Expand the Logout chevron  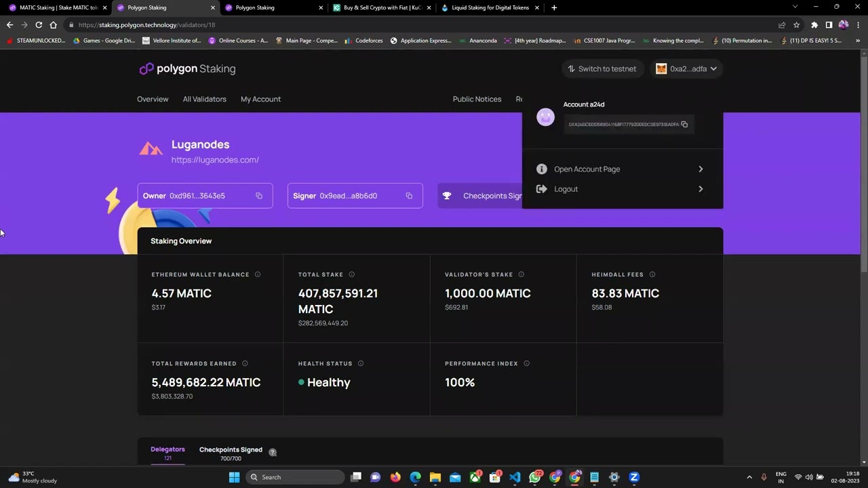(701, 189)
